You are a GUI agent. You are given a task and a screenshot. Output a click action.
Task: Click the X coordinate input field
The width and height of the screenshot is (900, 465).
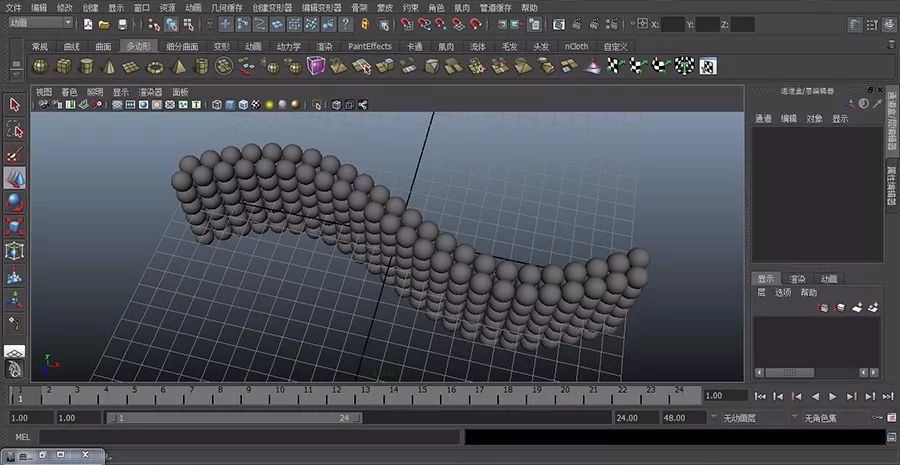[673, 24]
